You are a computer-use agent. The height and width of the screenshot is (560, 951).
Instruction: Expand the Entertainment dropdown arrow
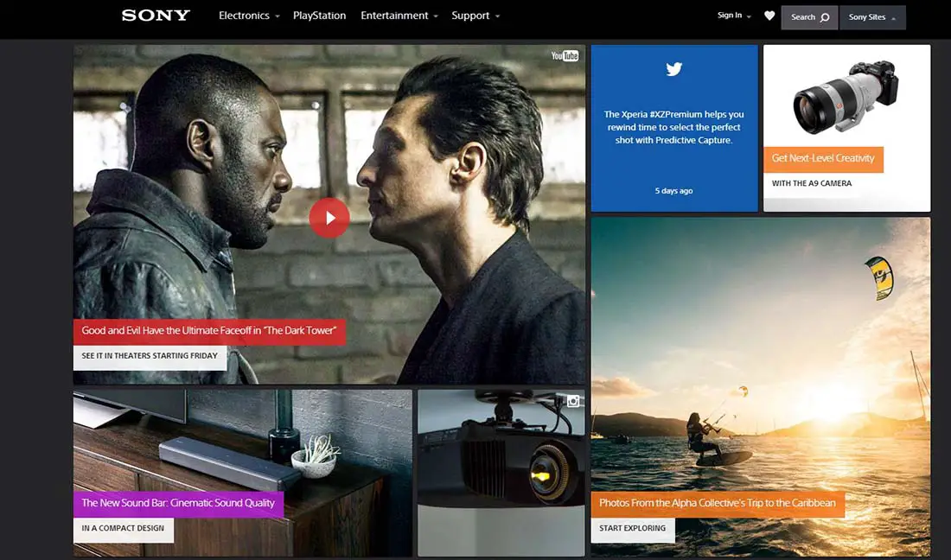click(x=436, y=16)
